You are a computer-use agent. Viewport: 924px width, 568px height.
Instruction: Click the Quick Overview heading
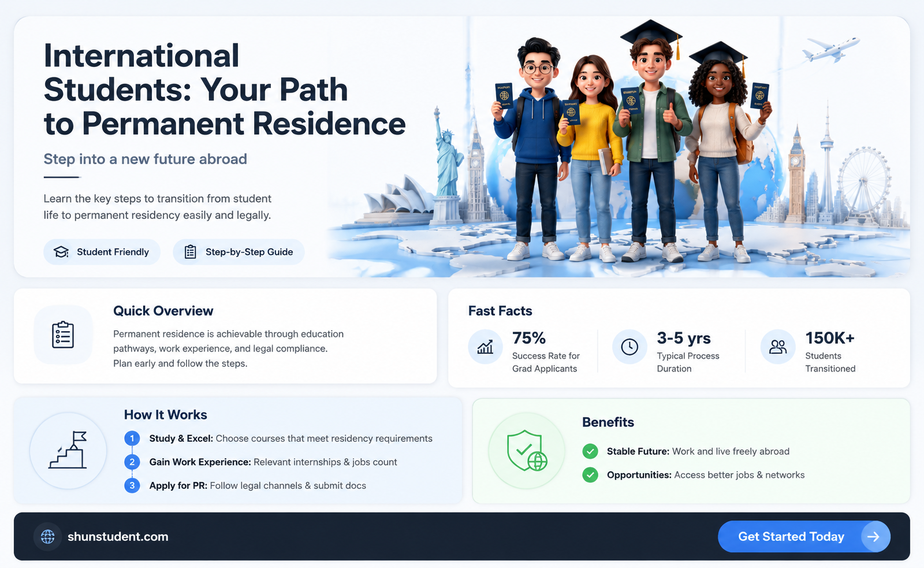point(163,311)
